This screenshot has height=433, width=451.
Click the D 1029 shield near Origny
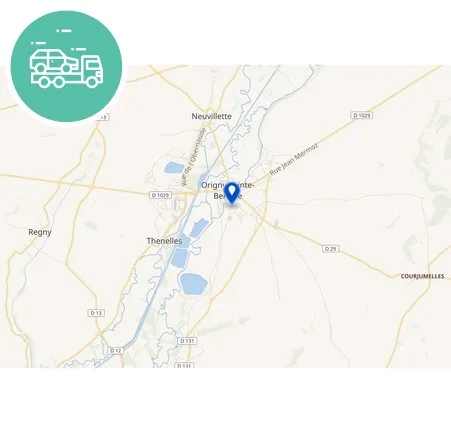pos(160,195)
